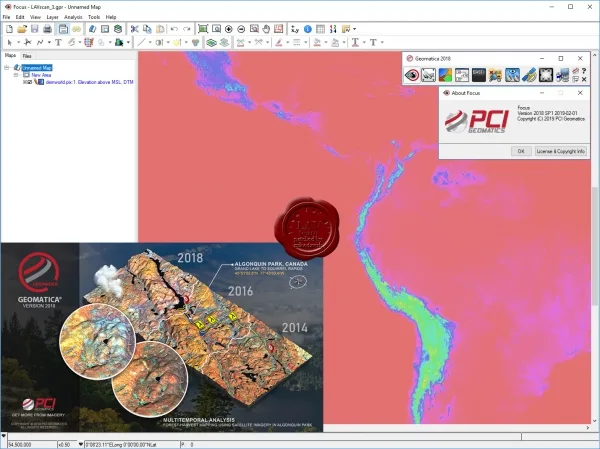Open the dropdown beside the line drawing tool

pyautogui.click(x=150, y=42)
